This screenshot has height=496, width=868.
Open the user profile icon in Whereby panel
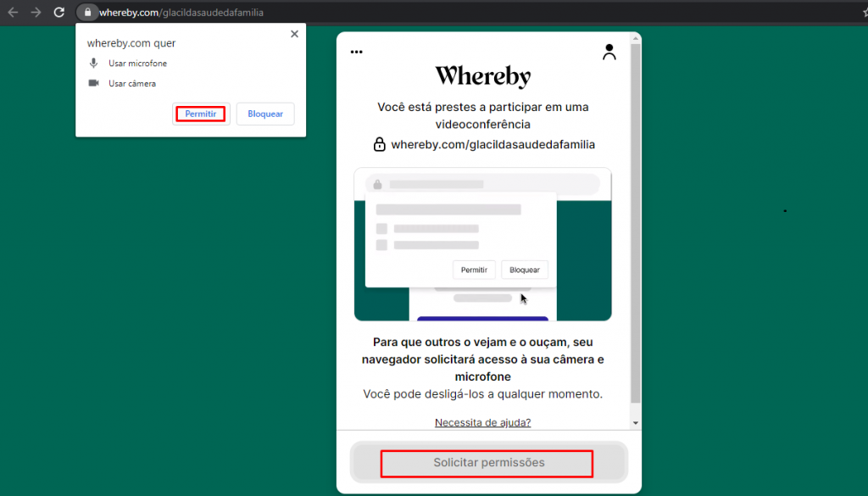click(609, 52)
